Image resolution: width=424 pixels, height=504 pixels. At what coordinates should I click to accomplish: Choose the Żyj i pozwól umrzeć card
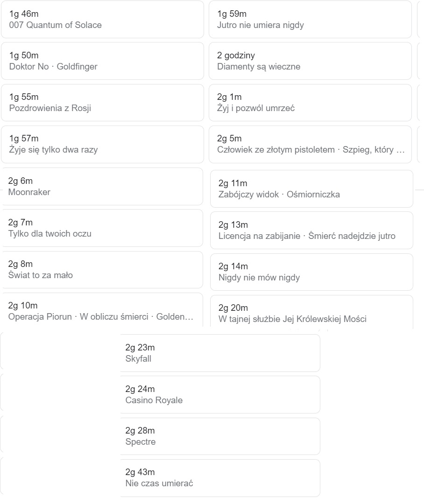click(x=310, y=103)
